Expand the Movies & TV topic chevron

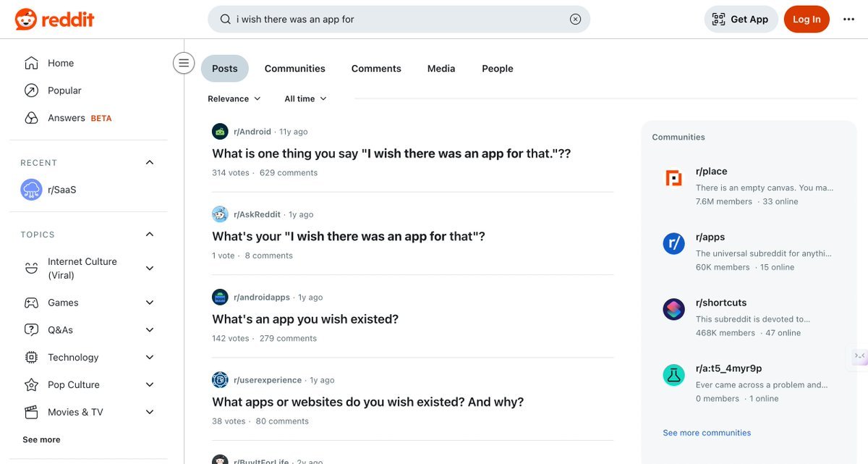150,413
